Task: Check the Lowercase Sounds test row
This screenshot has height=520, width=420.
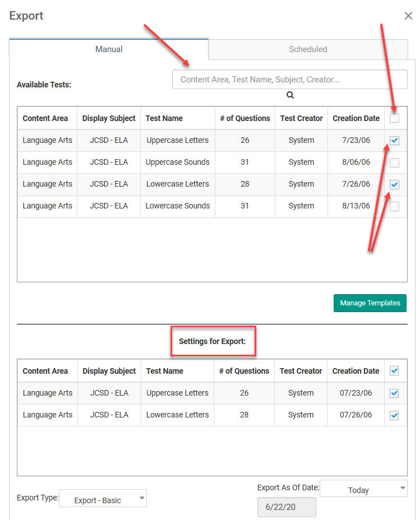Action: click(x=394, y=206)
